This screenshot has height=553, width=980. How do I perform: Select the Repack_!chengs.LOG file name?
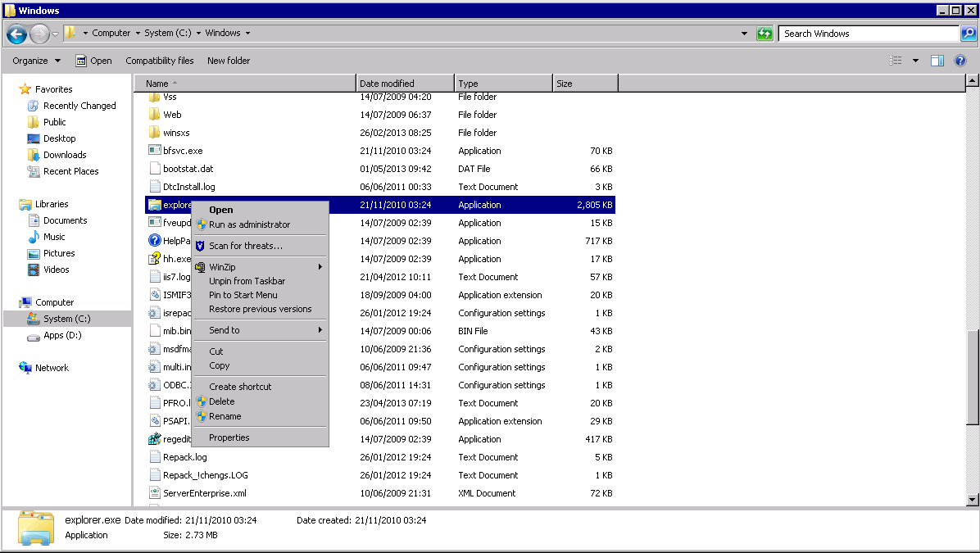206,475
